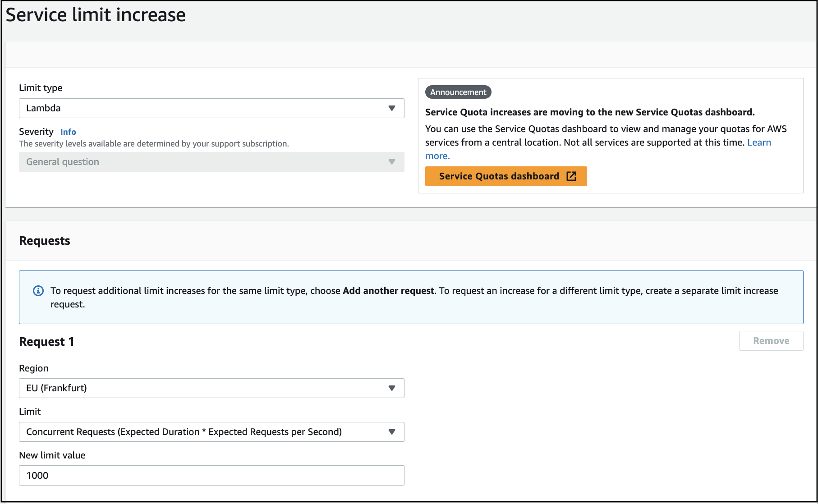Expand the Region dropdown showing EU (Frankfurt)
This screenshot has height=504, width=818.
[x=211, y=388]
